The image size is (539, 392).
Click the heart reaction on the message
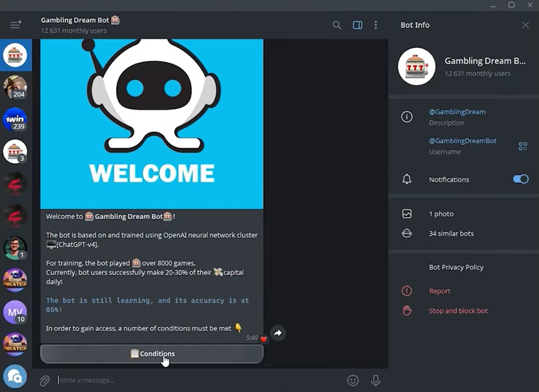[263, 340]
